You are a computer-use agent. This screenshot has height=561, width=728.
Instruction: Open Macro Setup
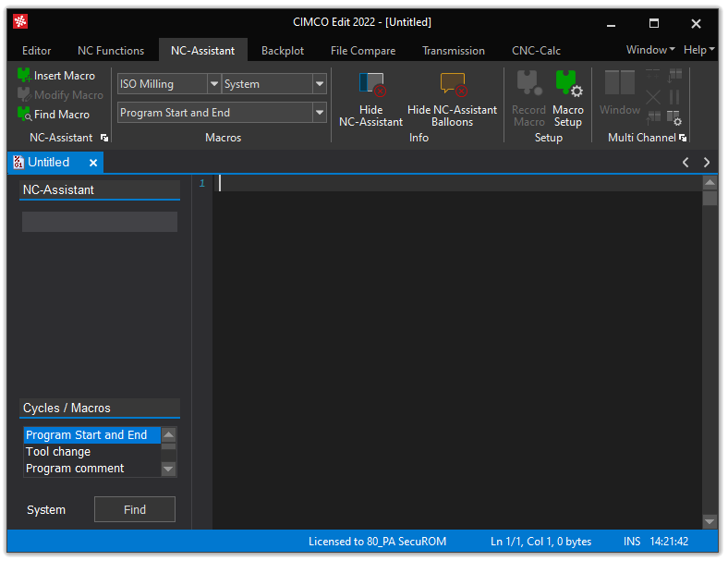coord(568,100)
